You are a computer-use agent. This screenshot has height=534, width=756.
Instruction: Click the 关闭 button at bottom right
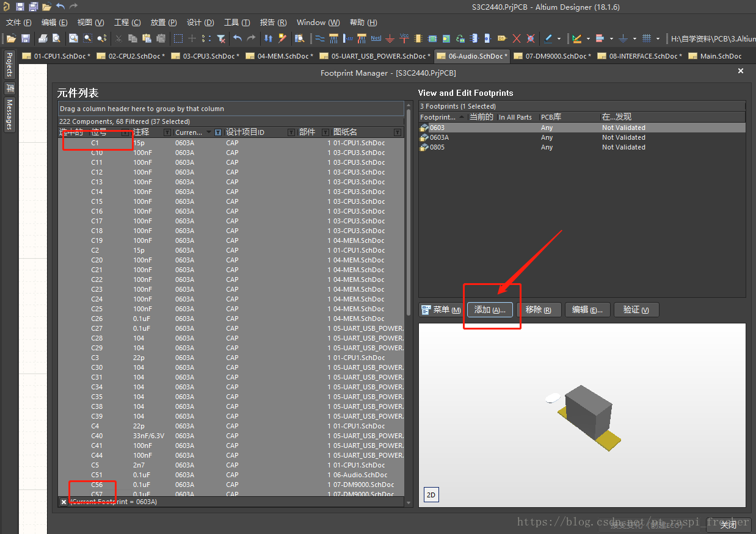pyautogui.click(x=729, y=524)
